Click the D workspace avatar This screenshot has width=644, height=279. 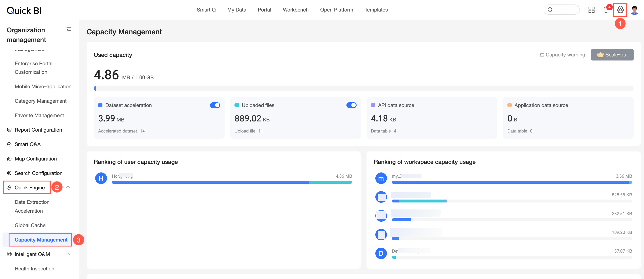[x=381, y=253]
